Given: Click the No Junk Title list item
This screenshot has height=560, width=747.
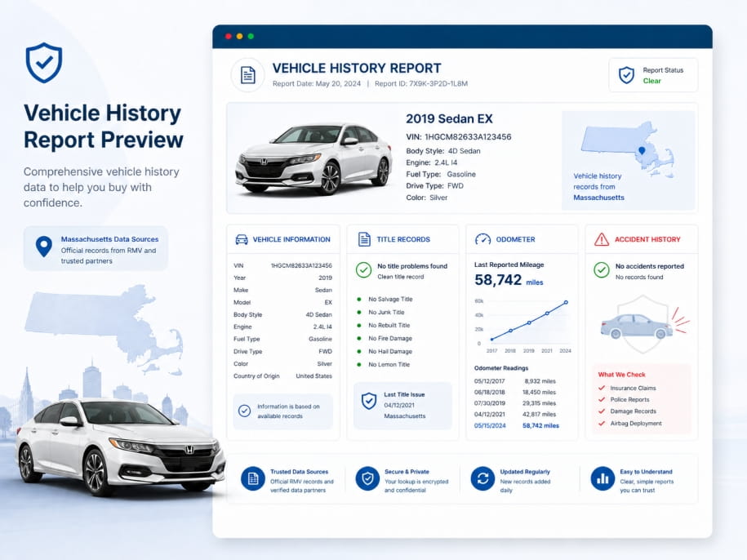Looking at the screenshot, I should (380, 313).
